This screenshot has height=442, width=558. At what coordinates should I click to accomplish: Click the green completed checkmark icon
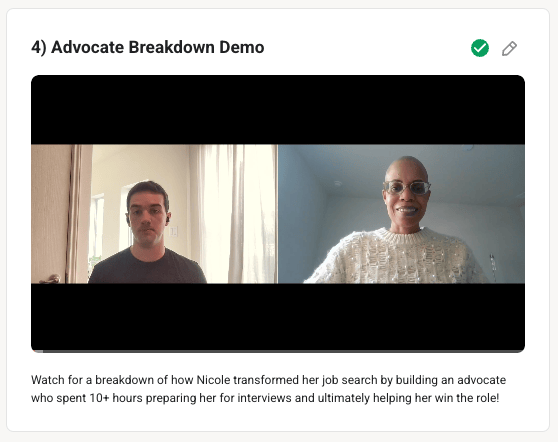coord(480,48)
